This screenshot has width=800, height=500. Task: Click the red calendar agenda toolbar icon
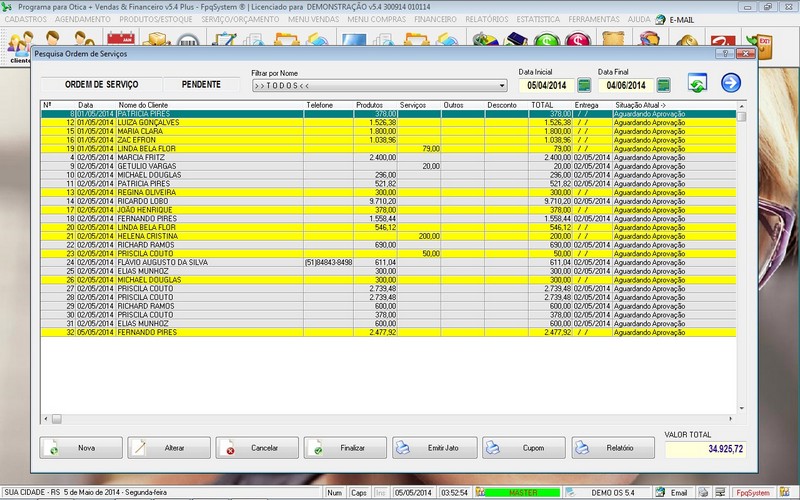coord(121,39)
